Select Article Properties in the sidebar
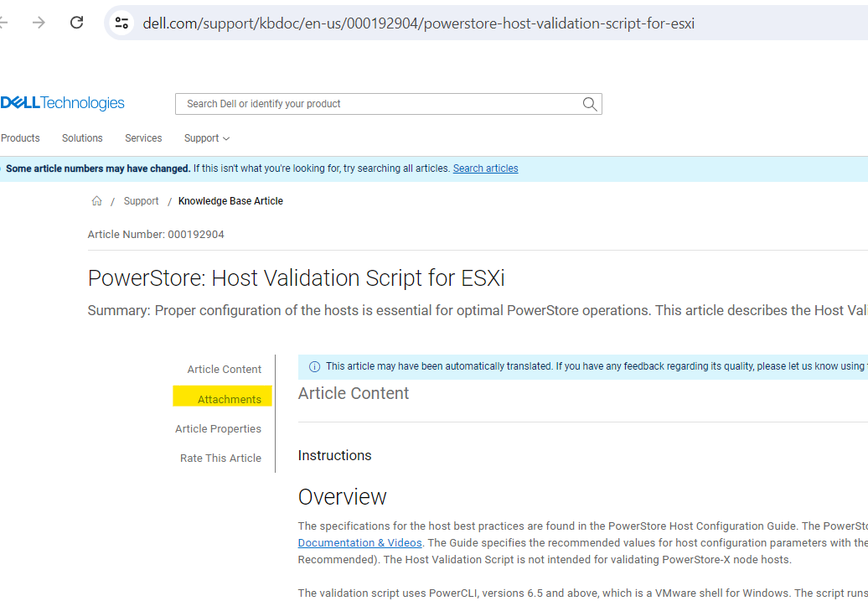868x601 pixels. pyautogui.click(x=219, y=428)
